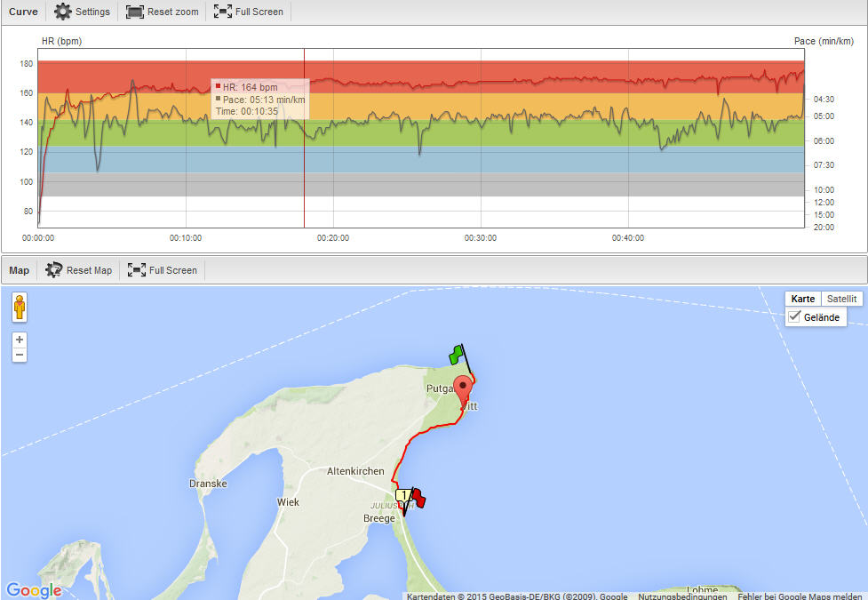The width and height of the screenshot is (868, 600).
Task: Click the Reset zoom icon
Action: click(134, 12)
